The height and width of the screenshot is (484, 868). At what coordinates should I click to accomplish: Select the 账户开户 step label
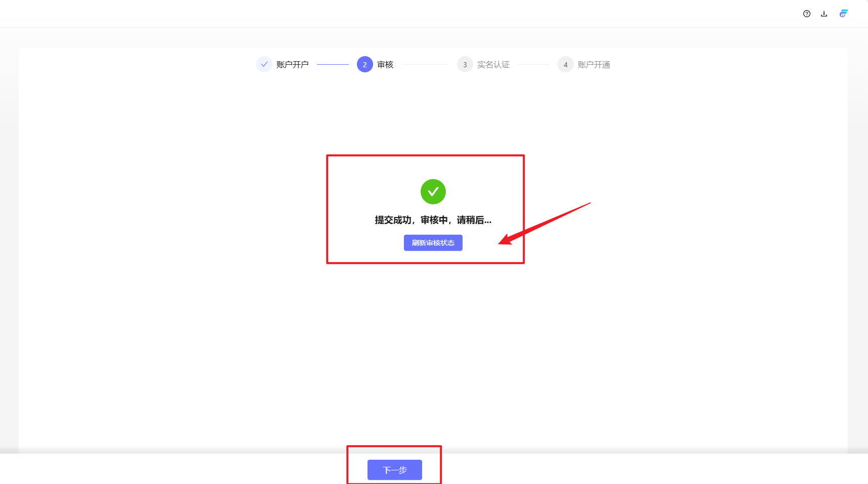tap(292, 65)
